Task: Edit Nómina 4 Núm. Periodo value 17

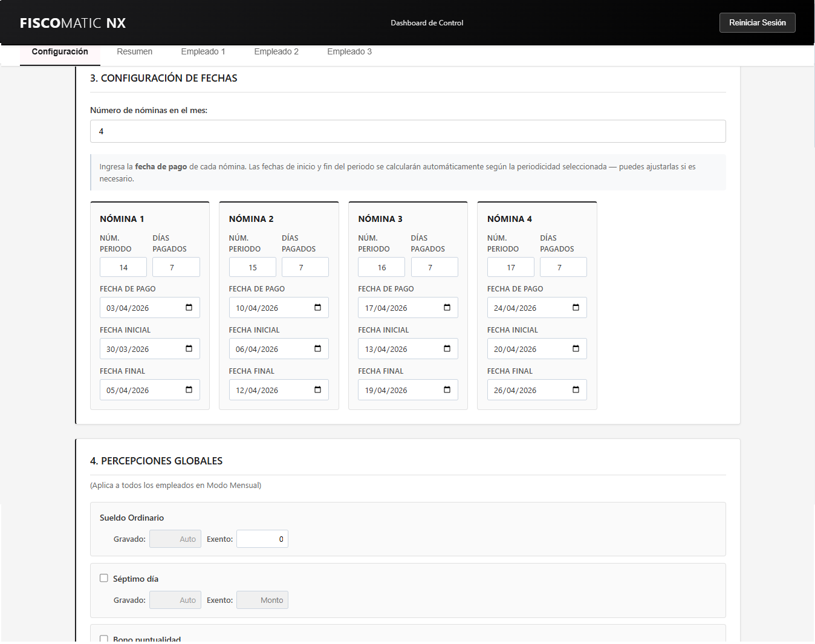Action: tap(511, 267)
